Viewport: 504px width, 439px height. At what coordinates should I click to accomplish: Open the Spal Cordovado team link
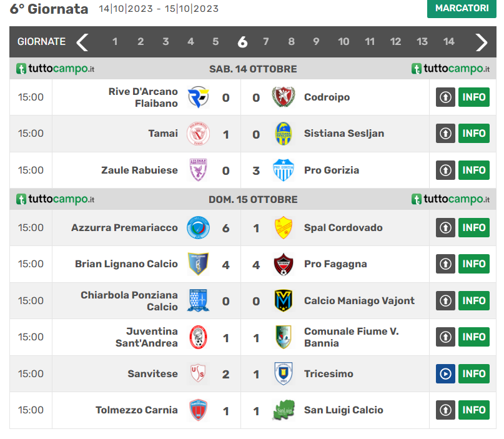click(343, 227)
